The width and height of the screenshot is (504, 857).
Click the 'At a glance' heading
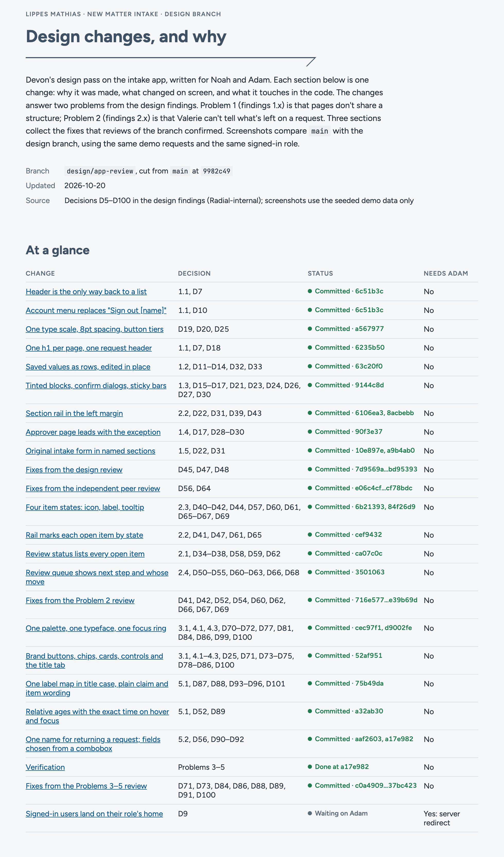tap(57, 250)
